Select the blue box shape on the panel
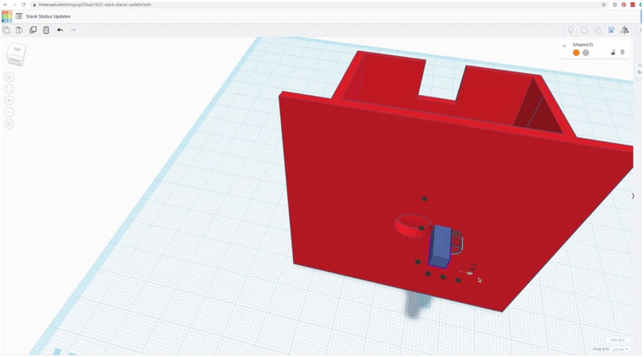The image size is (644, 357). [x=439, y=246]
